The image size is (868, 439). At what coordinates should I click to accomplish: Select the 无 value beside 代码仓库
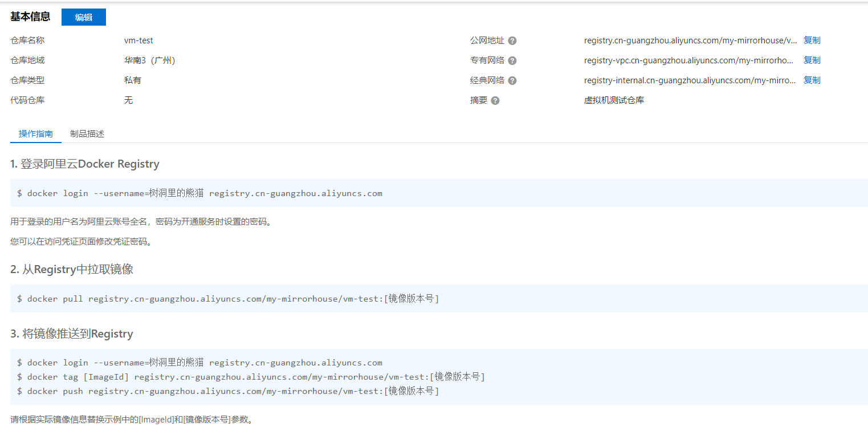coord(129,100)
